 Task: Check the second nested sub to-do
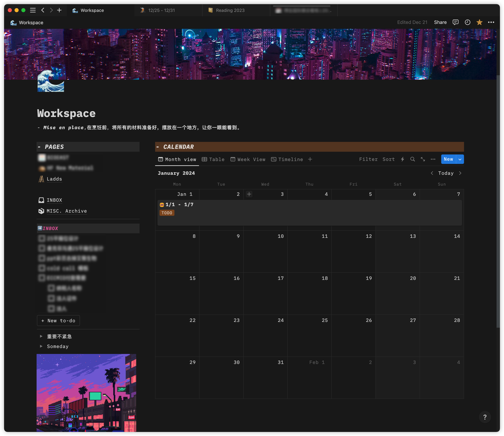[51, 298]
